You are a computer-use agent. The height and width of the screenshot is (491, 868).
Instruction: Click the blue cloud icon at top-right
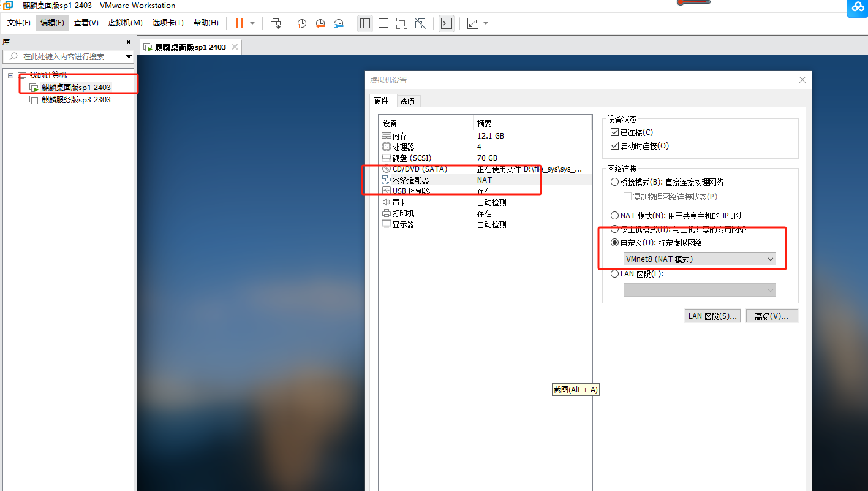(857, 7)
